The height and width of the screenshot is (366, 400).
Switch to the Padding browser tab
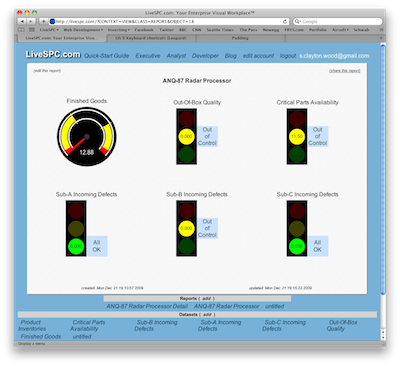pyautogui.click(x=240, y=38)
